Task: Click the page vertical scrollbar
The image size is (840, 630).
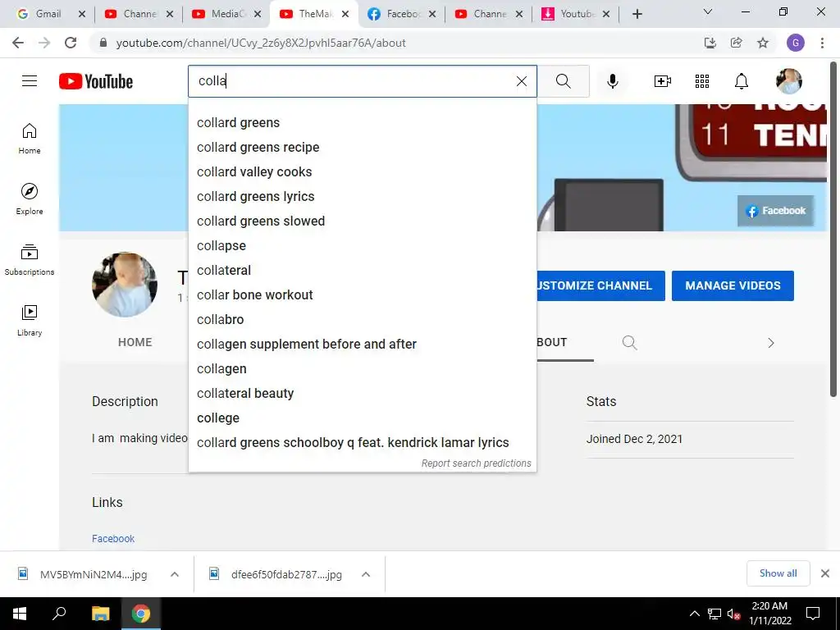Action: click(x=833, y=231)
